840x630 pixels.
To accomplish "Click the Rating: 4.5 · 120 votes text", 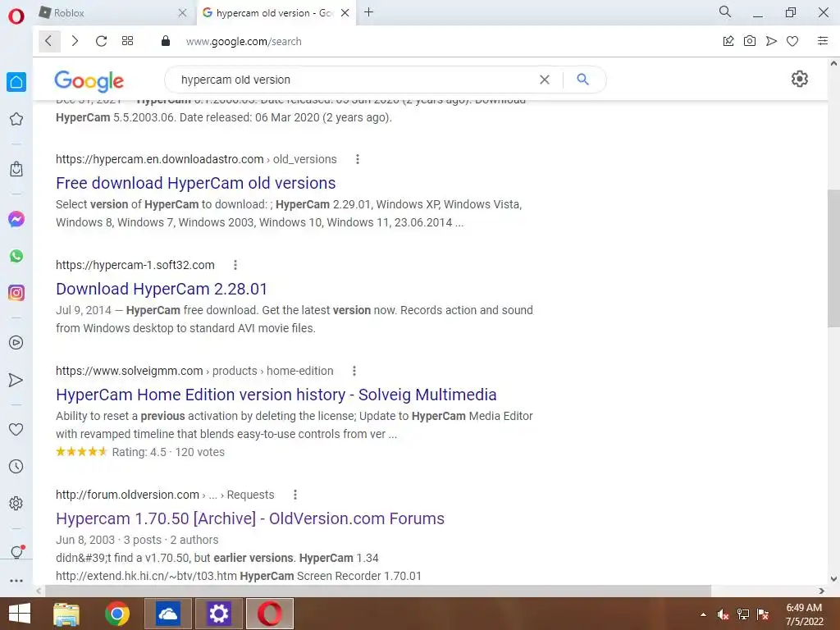I will 168,452.
